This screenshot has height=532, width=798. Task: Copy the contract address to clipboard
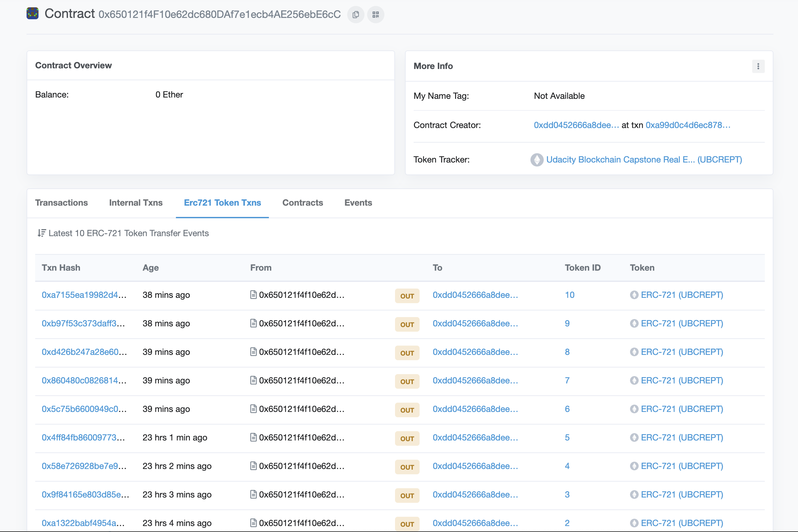pyautogui.click(x=356, y=15)
